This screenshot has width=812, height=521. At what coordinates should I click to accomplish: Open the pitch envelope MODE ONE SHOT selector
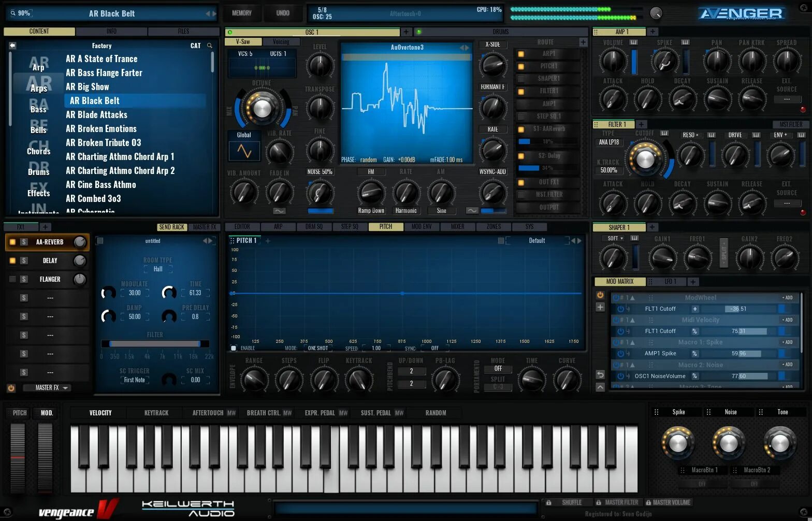tap(318, 348)
